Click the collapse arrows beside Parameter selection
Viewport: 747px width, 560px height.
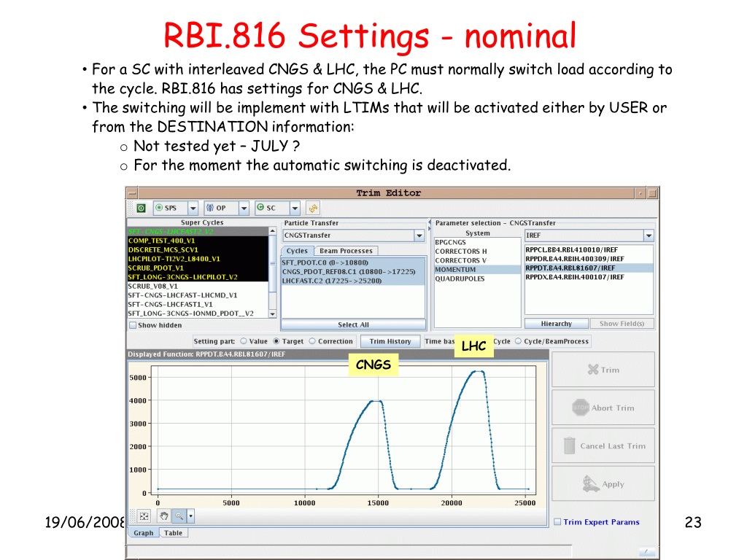point(429,225)
